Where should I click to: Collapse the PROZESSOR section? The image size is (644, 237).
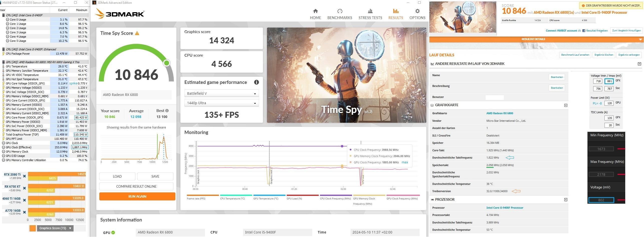click(x=566, y=200)
